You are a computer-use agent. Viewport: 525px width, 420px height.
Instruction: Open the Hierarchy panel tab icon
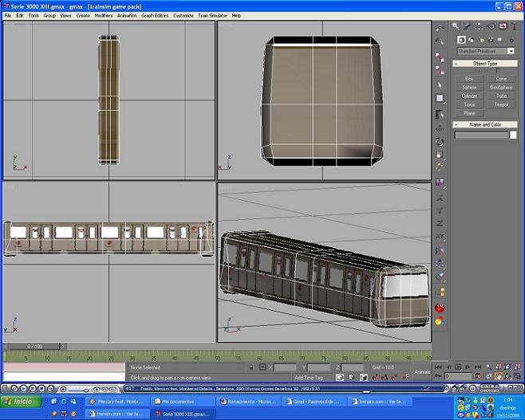pos(479,27)
